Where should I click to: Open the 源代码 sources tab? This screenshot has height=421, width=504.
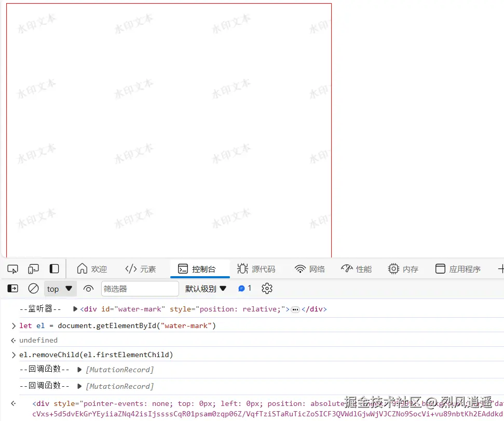click(x=256, y=269)
